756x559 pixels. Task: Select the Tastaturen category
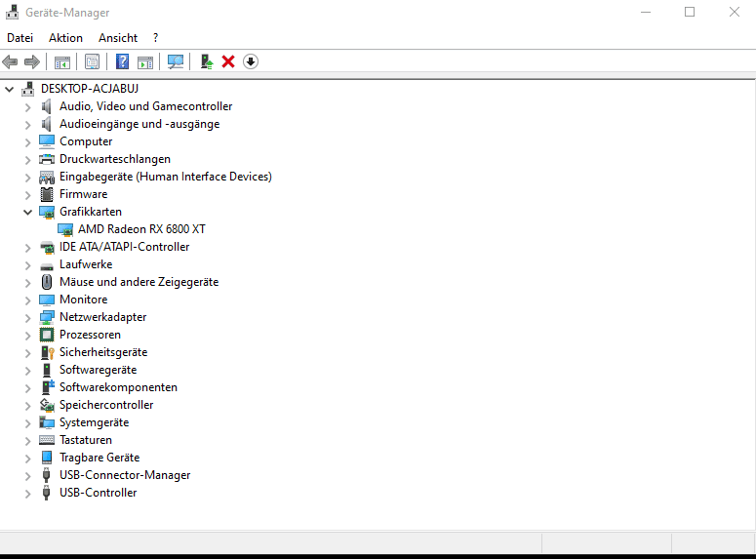(x=86, y=440)
